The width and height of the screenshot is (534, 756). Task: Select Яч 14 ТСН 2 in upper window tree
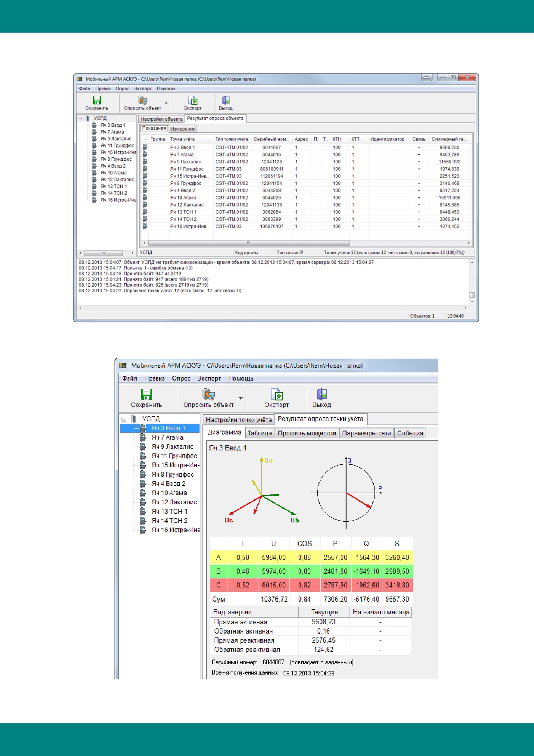tap(114, 193)
